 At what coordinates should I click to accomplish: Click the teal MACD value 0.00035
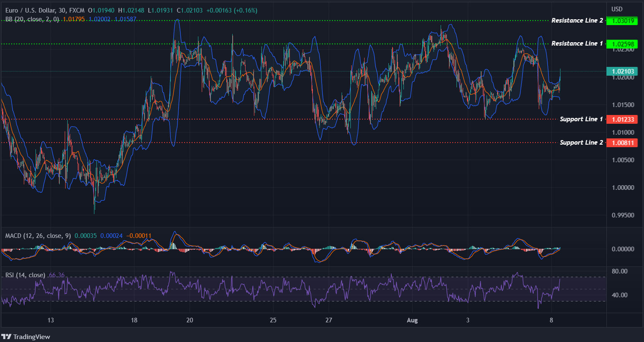click(x=86, y=235)
